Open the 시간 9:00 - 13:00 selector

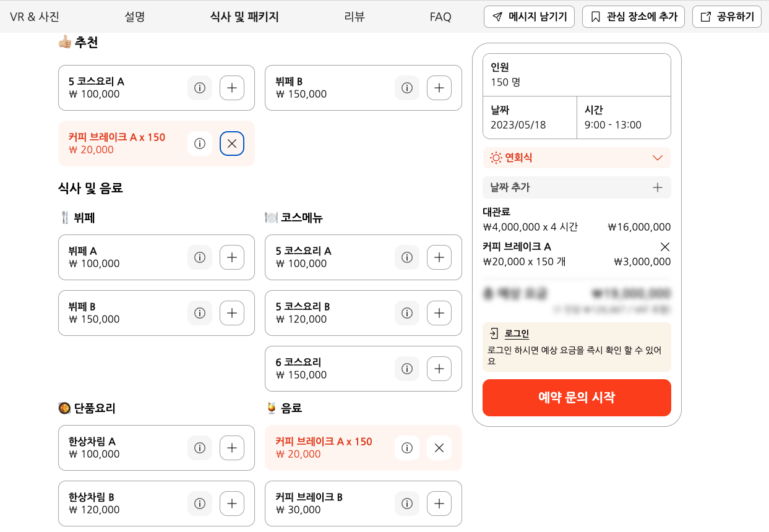[x=624, y=118]
